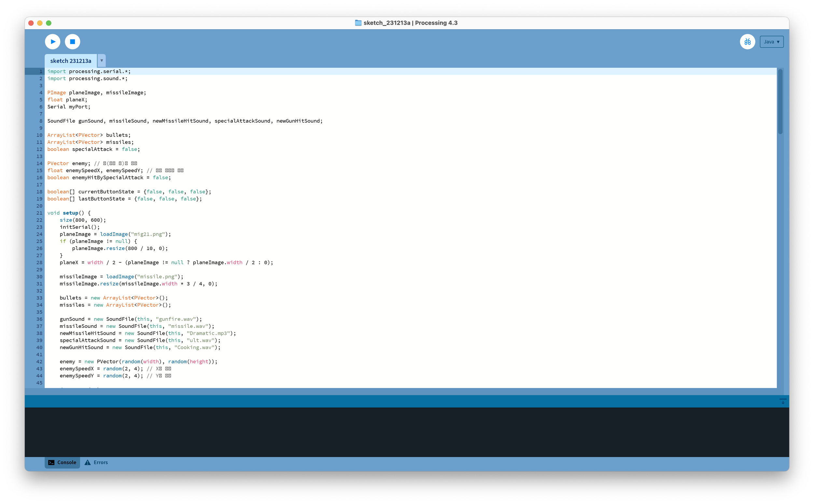Open the Errors tab
This screenshot has width=814, height=504.
(x=100, y=462)
